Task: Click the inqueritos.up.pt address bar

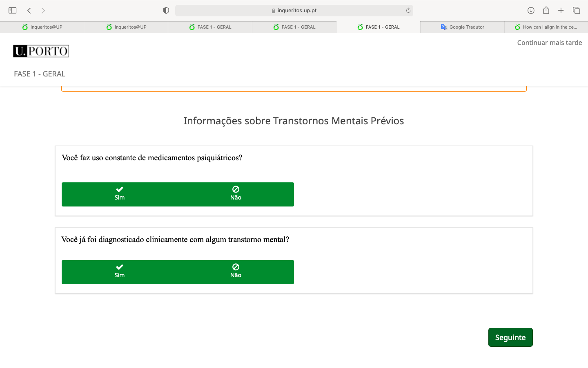Action: 294,11
